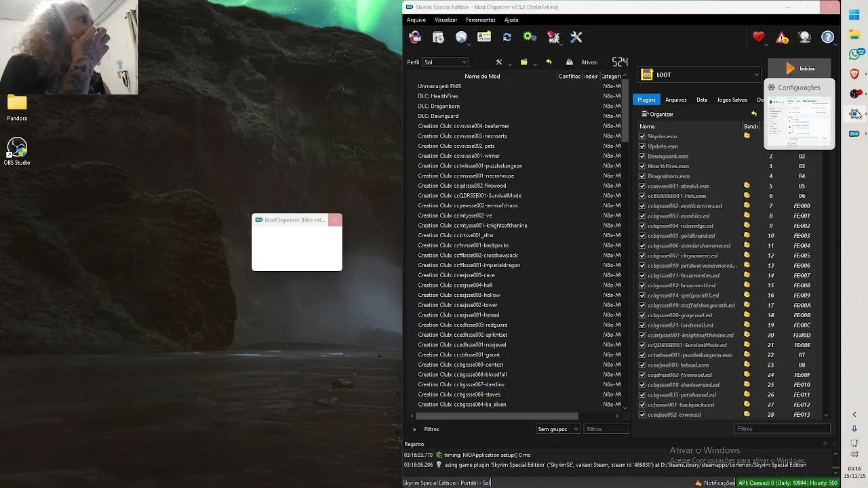Open the Ajuda menu

[511, 20]
